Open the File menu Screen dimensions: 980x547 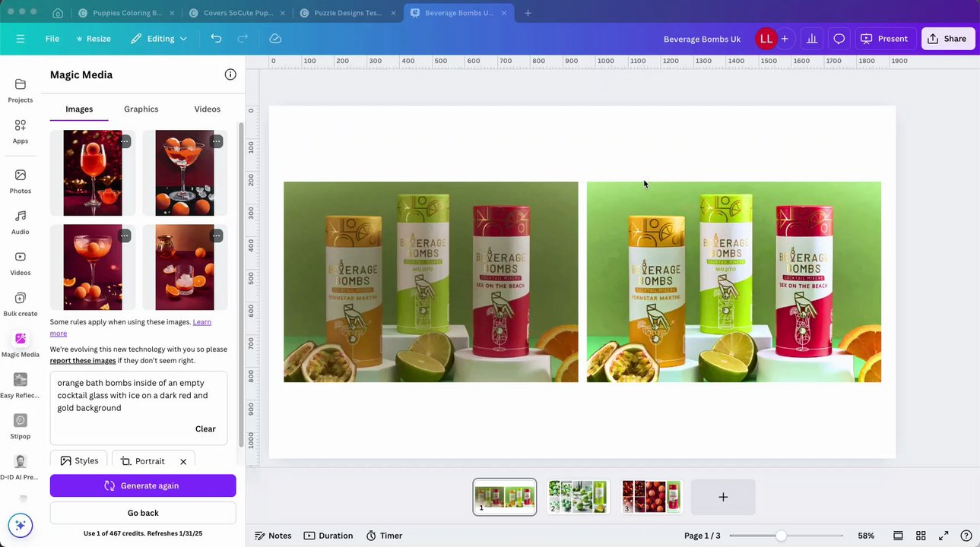tap(52, 39)
